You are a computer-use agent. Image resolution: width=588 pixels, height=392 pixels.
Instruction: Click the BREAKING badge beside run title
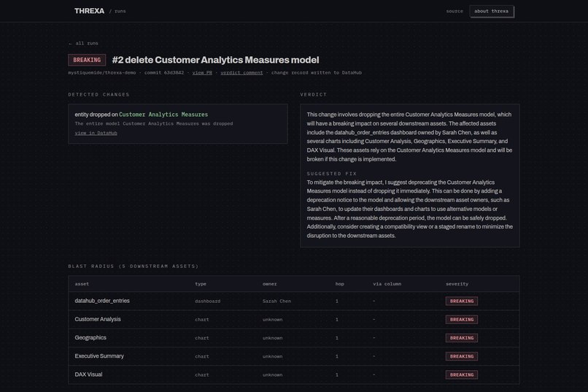(87, 60)
